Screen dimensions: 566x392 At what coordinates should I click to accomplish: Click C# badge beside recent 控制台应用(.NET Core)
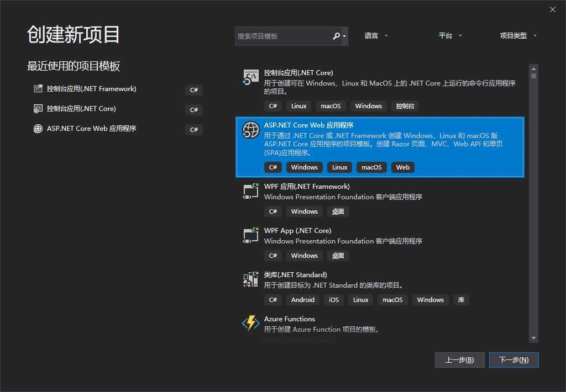tap(194, 110)
